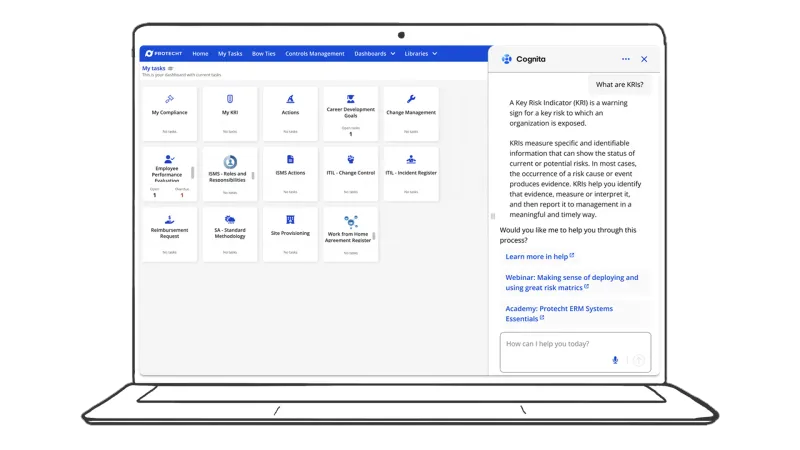The height and width of the screenshot is (450, 800).
Task: Open ISMS Actions document icon
Action: pyautogui.click(x=290, y=159)
